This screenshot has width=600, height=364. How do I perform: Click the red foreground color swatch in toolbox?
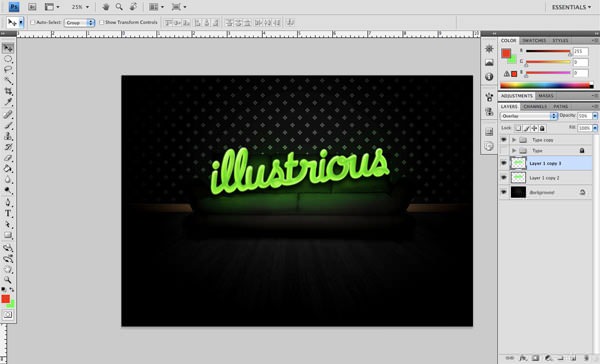tap(5, 299)
